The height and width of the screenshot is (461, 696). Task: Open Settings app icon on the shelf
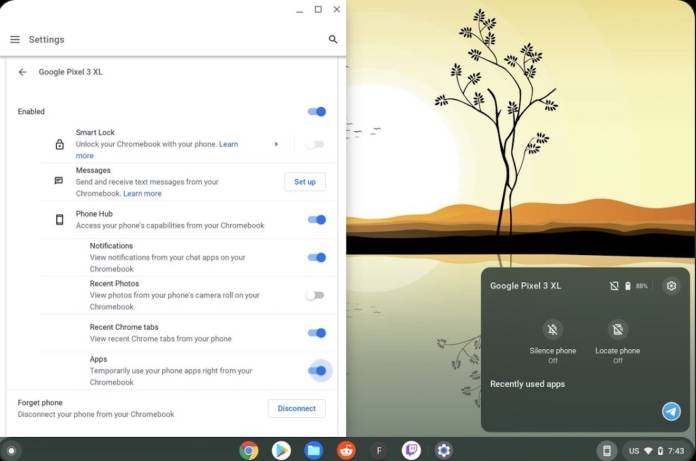coord(444,451)
